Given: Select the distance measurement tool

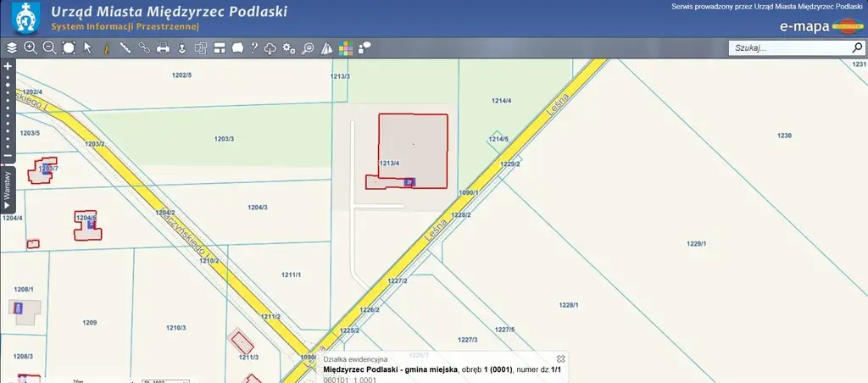Looking at the screenshot, I should coord(125,48).
